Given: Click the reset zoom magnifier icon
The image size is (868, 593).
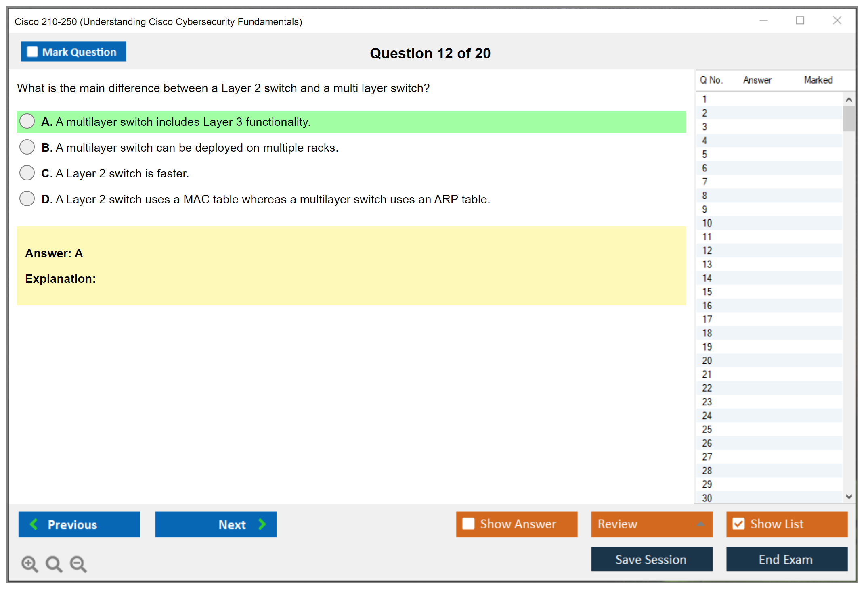Looking at the screenshot, I should click(54, 564).
